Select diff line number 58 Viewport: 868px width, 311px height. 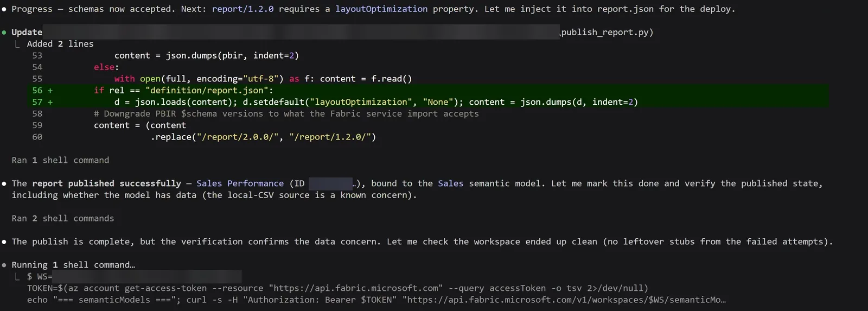[37, 113]
